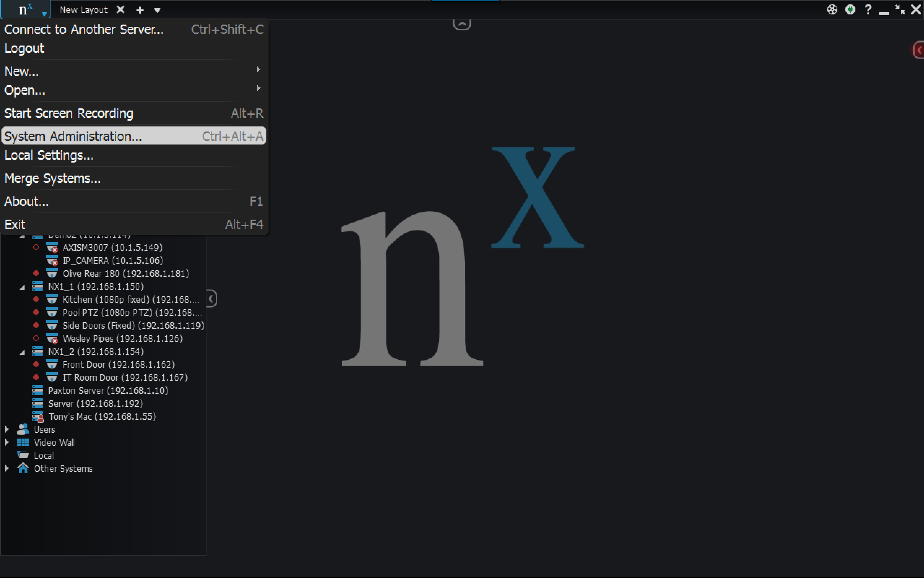The image size is (924, 578).
Task: Select Tony's Mac (192.168.1.55) text
Action: [103, 416]
